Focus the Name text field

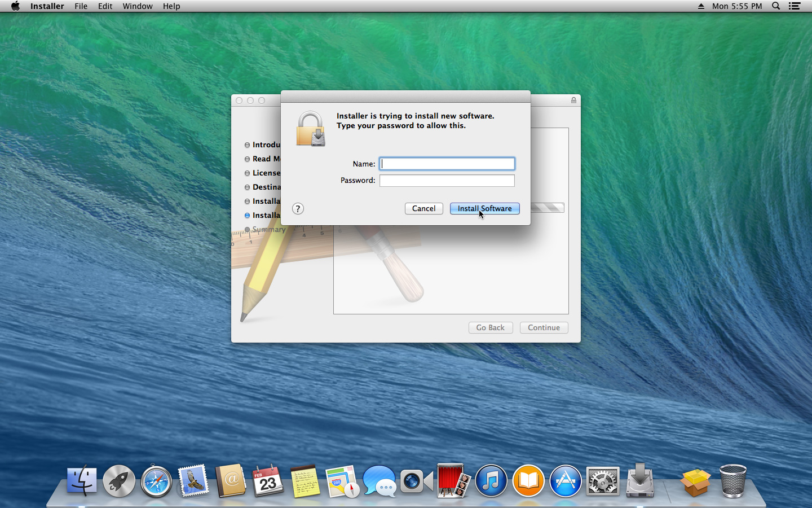(x=447, y=164)
